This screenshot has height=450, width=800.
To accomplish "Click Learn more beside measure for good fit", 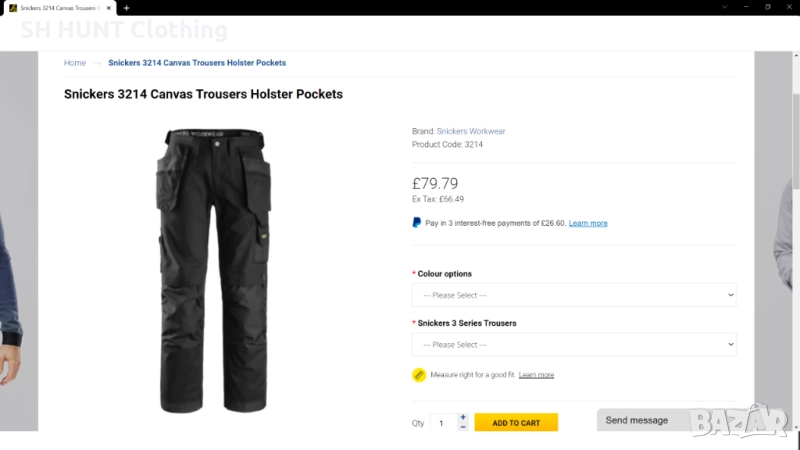I will (536, 375).
